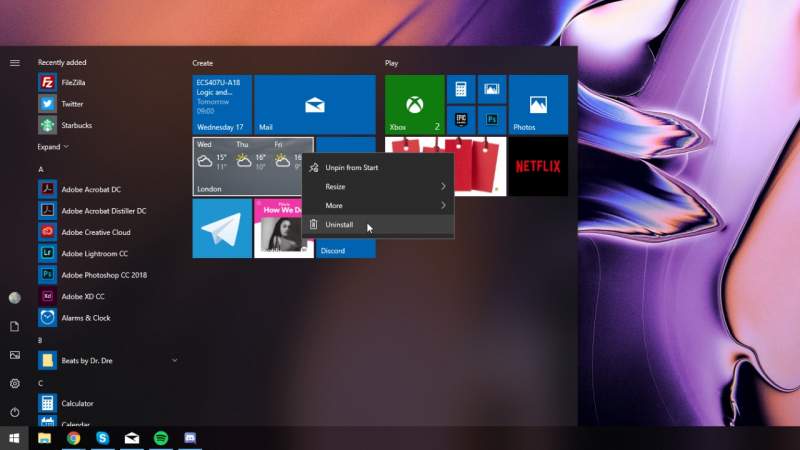Viewport: 800px width, 450px height.
Task: Launch Adobe Acrobat Distiller DC icon
Action: (47, 211)
